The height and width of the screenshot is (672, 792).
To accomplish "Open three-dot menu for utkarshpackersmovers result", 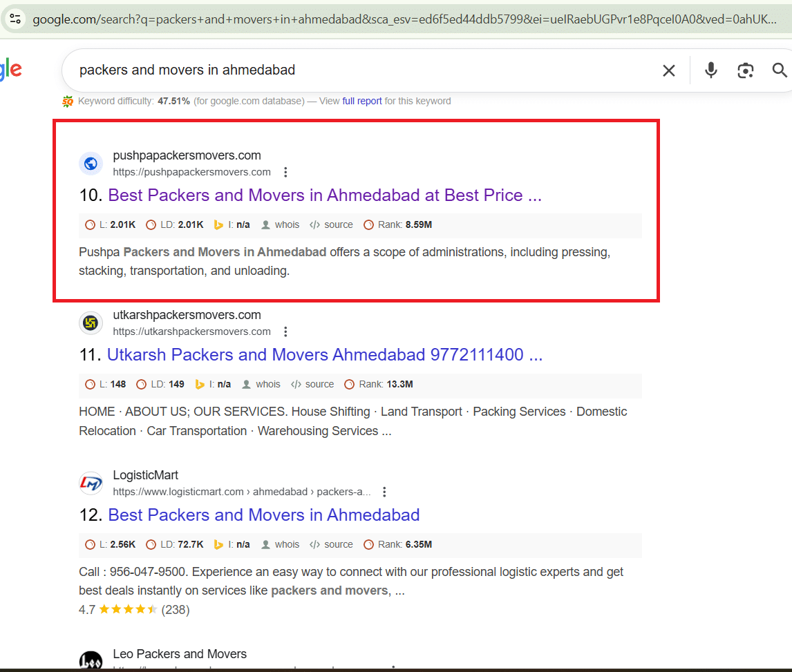I will [x=285, y=332].
